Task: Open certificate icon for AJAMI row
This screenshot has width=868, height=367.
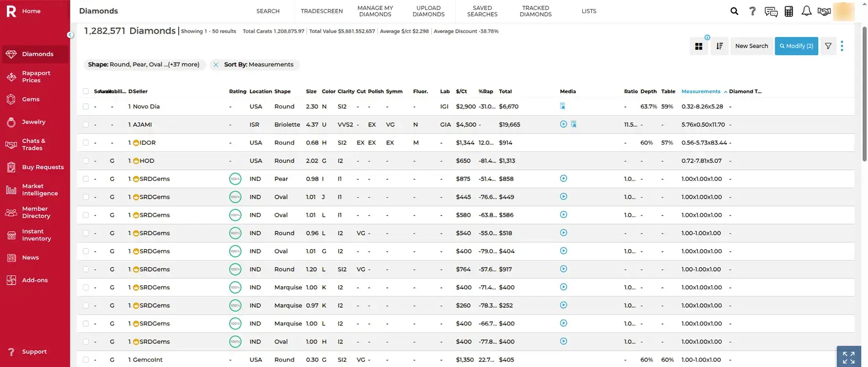Action: [x=574, y=124]
